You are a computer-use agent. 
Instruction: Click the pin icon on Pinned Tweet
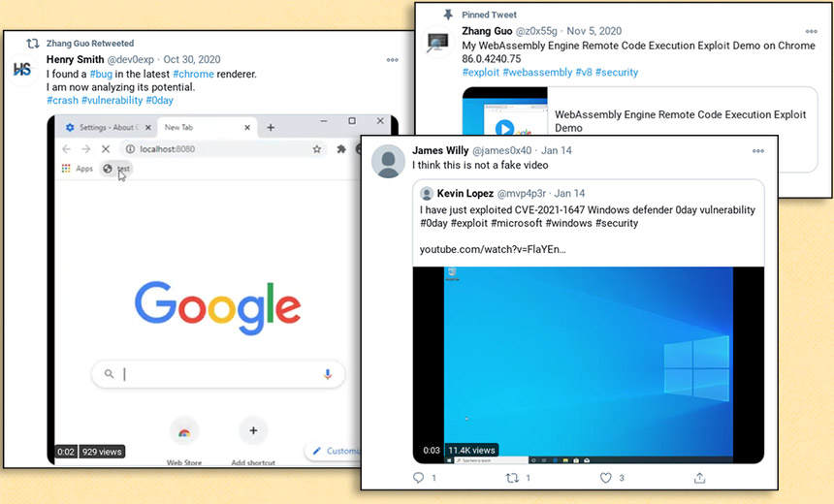(x=448, y=15)
